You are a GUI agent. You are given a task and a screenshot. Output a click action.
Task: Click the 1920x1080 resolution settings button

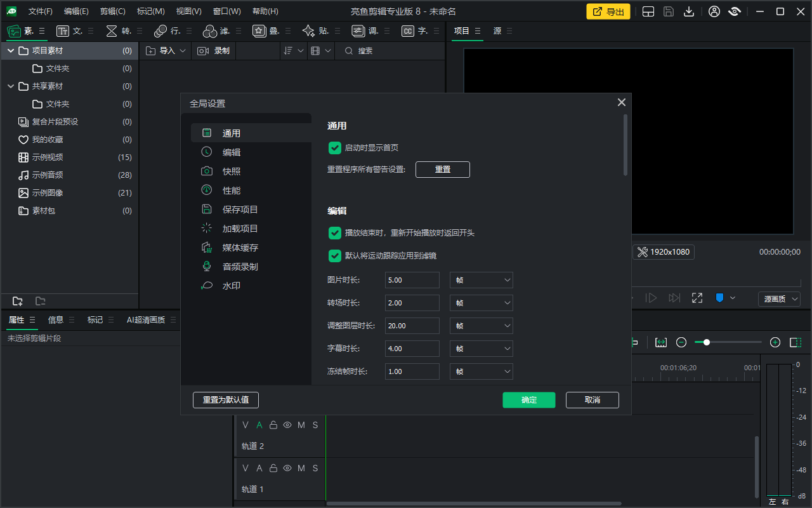(664, 252)
